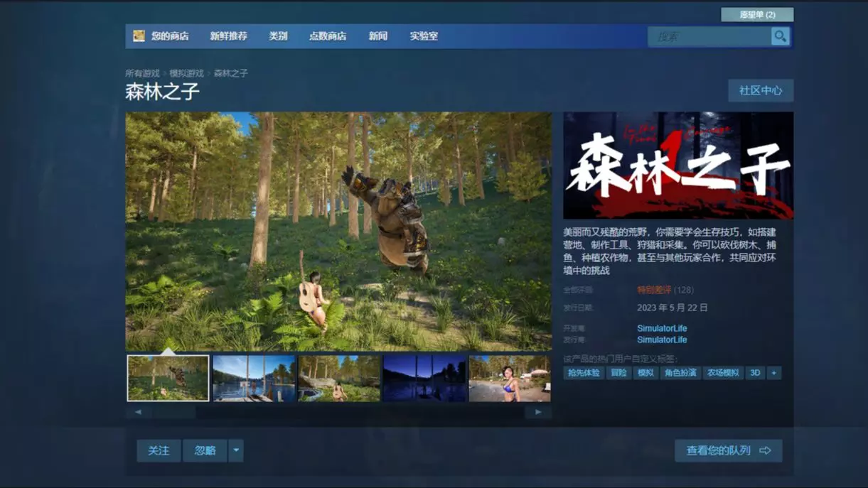Open 类别 menu
The image size is (868, 488).
pos(278,36)
